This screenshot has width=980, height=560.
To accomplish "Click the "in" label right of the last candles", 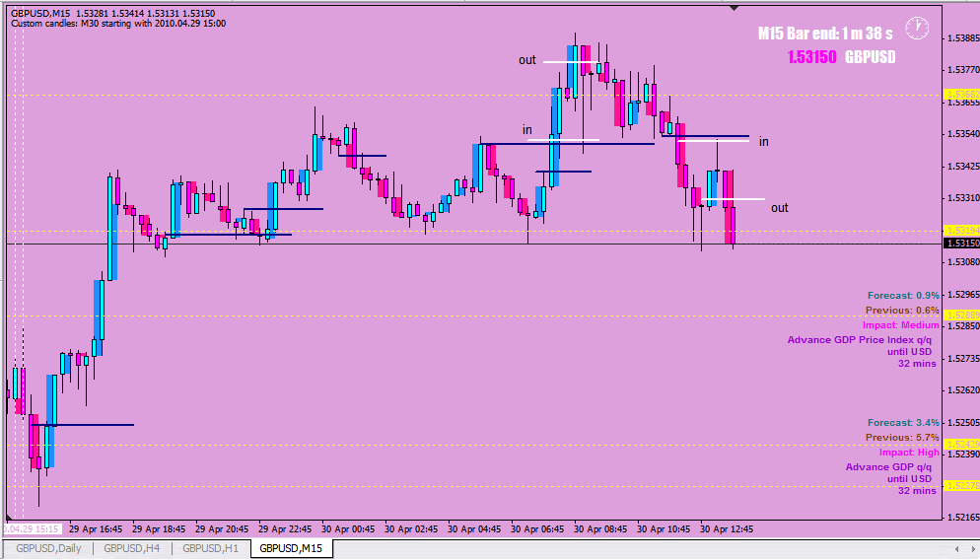I will 764,142.
